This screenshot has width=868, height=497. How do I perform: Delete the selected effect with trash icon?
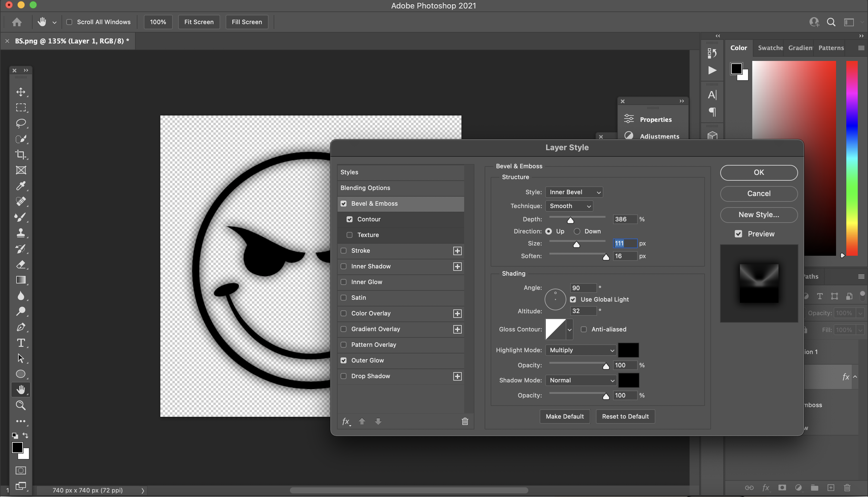point(465,421)
